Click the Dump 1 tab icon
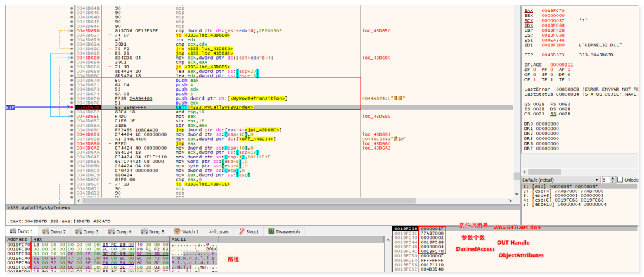 click(x=11, y=231)
